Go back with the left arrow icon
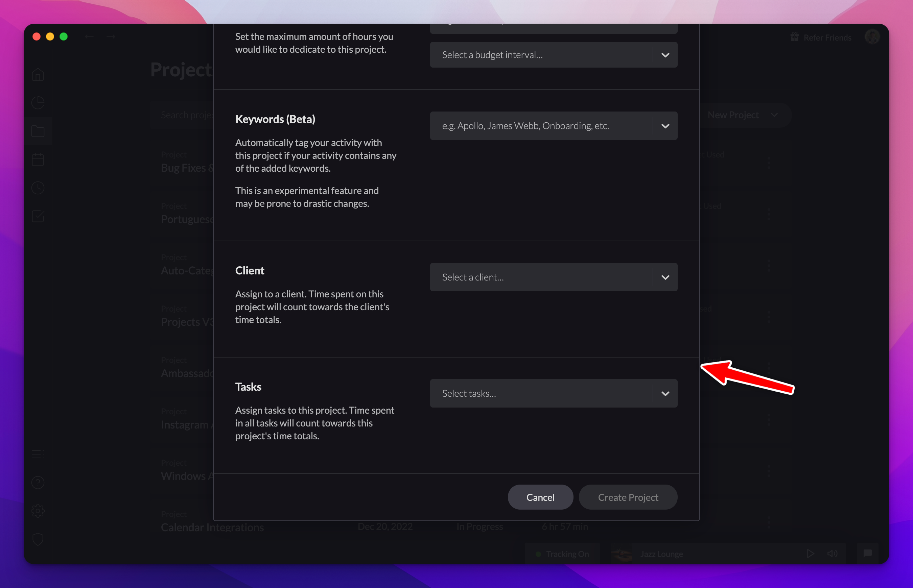This screenshot has width=913, height=588. [x=89, y=36]
